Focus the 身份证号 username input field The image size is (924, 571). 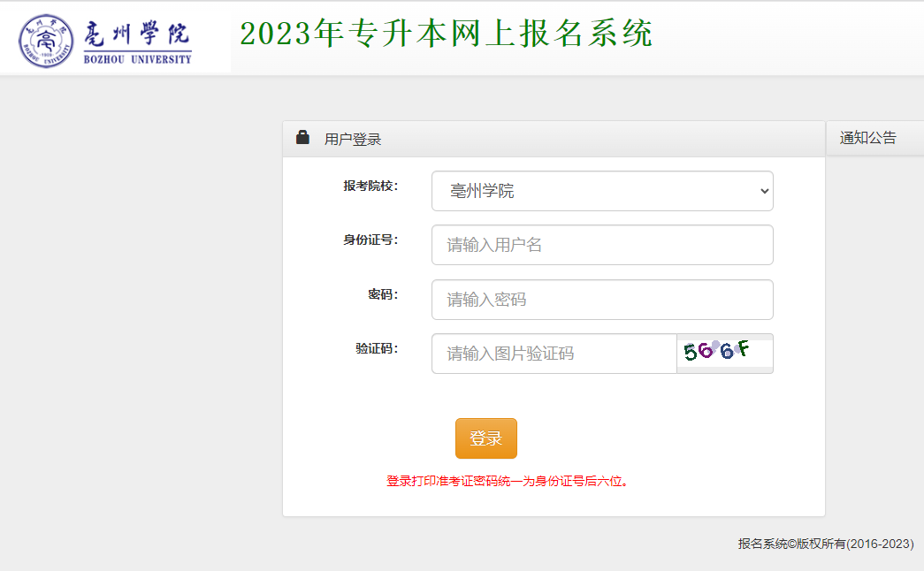[601, 245]
